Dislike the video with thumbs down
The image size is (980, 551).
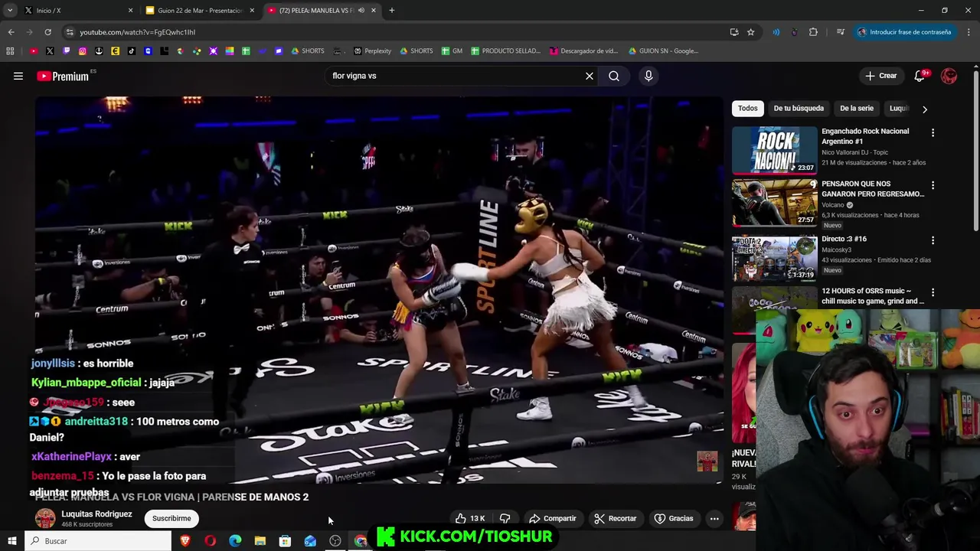point(505,518)
